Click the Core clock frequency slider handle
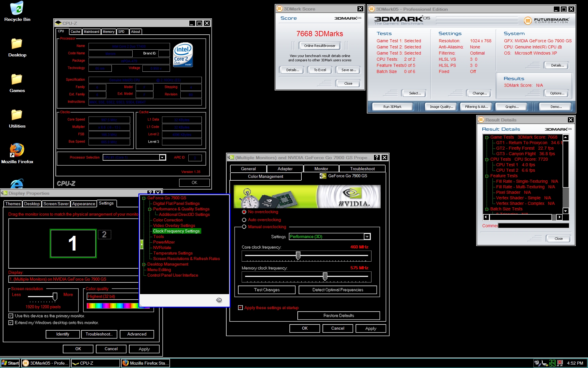The image size is (588, 368). click(x=298, y=255)
